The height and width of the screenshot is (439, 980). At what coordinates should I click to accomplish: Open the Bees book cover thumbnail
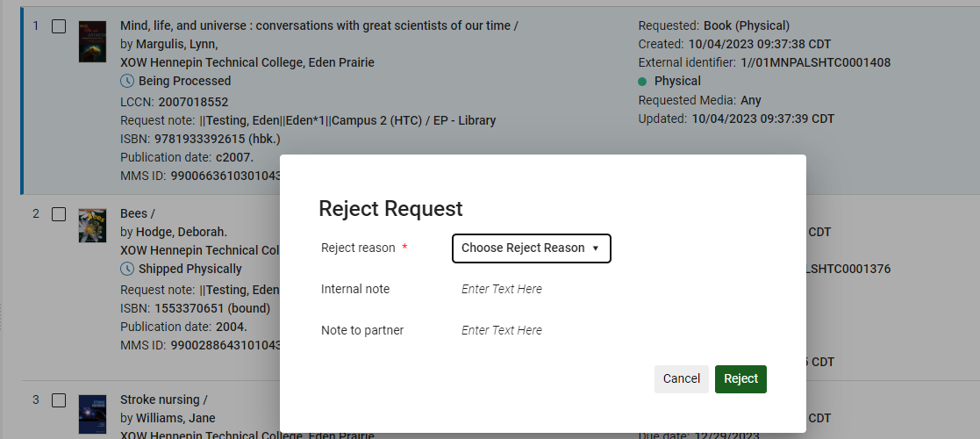click(x=92, y=226)
